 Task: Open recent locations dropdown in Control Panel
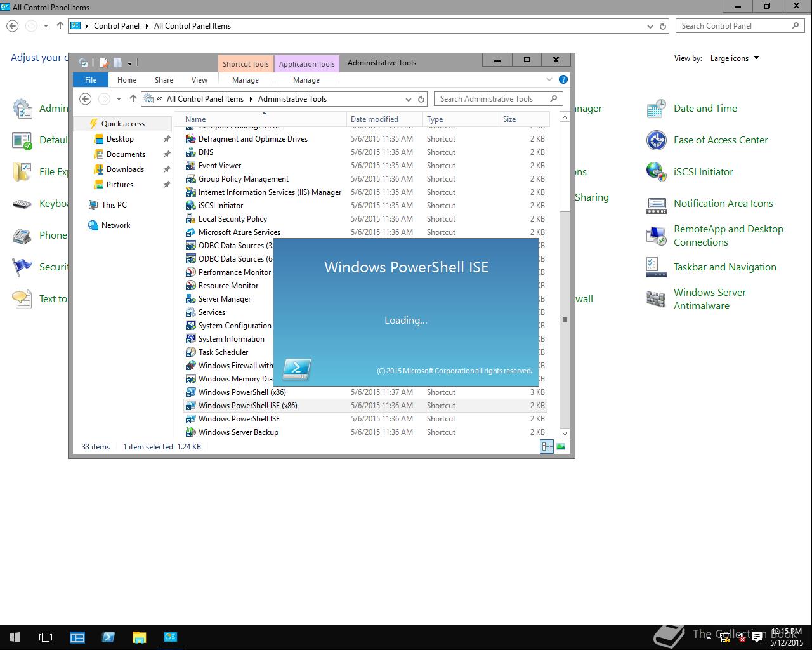click(46, 26)
